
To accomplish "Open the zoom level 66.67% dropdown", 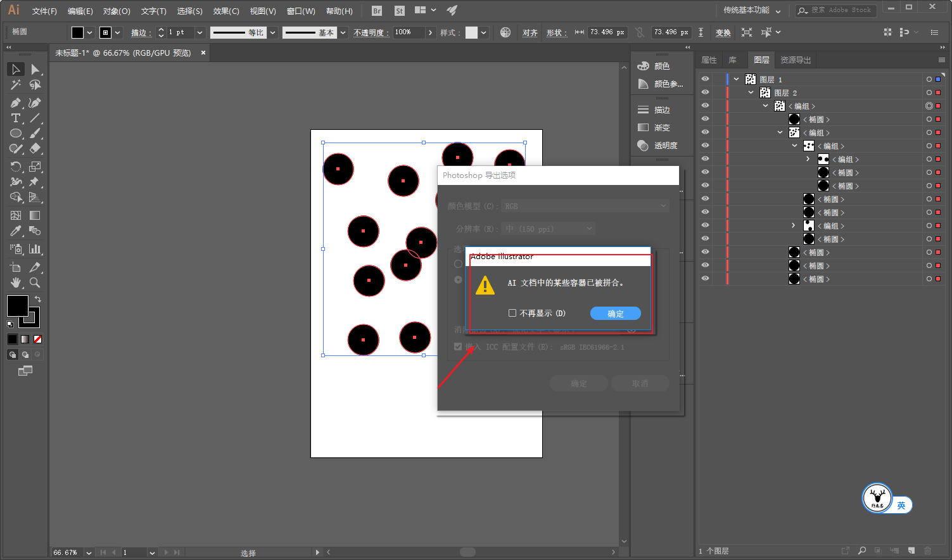I will [89, 552].
